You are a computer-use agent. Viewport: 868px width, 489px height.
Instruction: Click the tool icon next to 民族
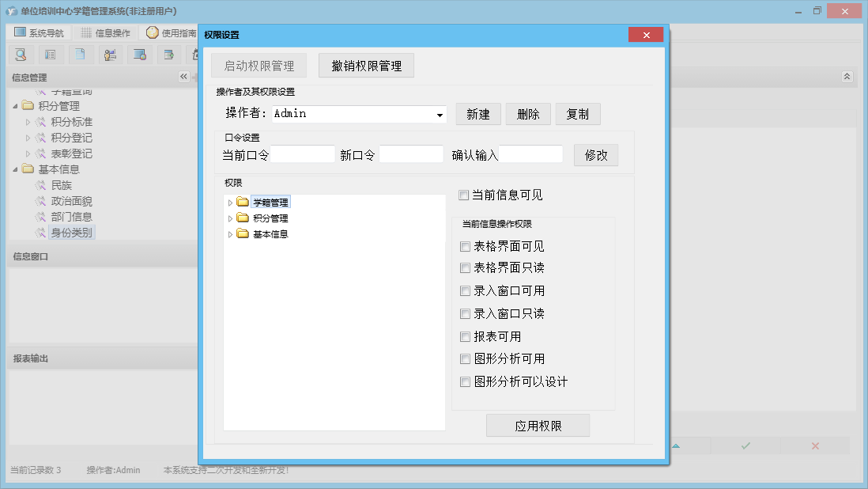[x=41, y=185]
